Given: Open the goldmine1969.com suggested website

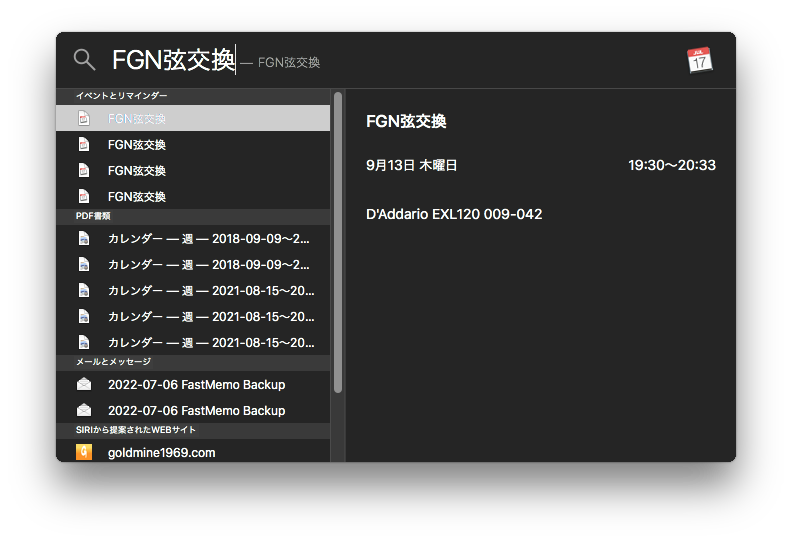Looking at the screenshot, I should point(193,453).
